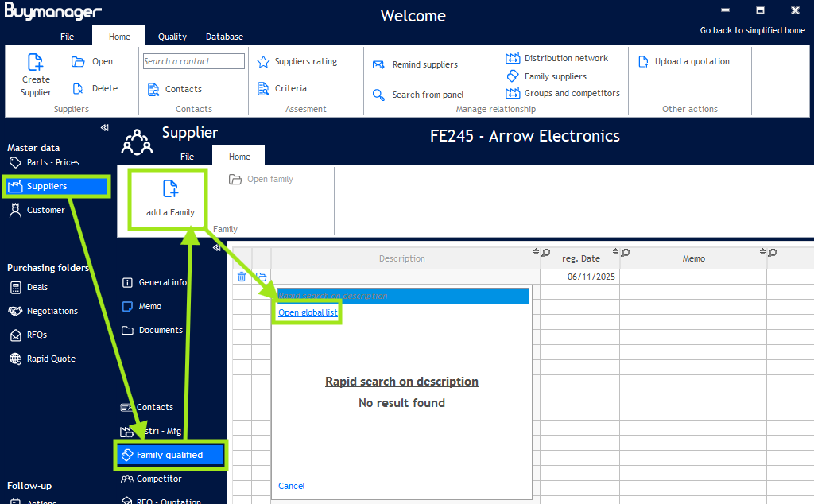814x504 pixels.
Task: Click the add a Family button
Action: 170,198
